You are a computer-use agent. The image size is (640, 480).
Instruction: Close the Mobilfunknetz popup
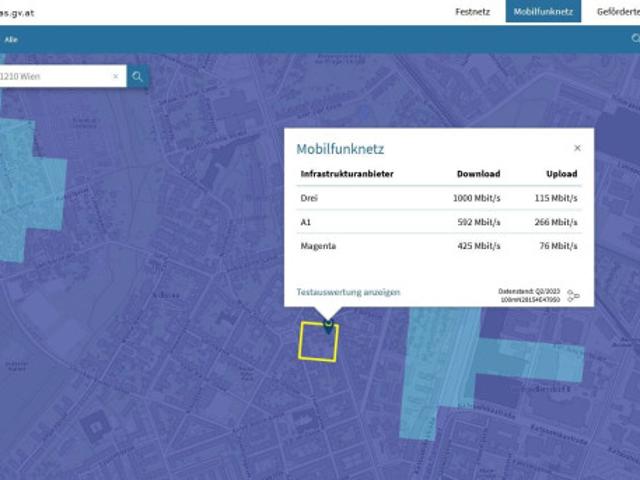(577, 148)
